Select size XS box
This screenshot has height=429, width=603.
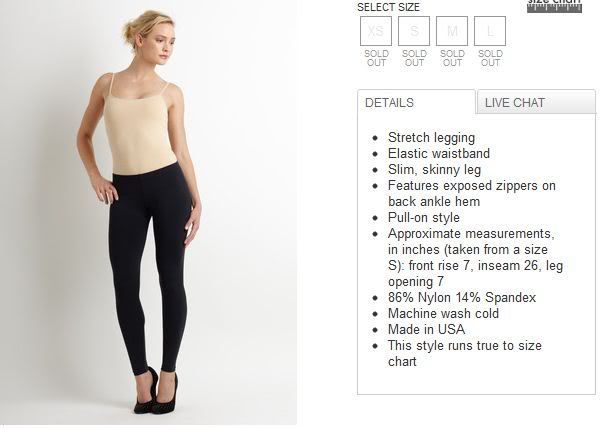[376, 31]
